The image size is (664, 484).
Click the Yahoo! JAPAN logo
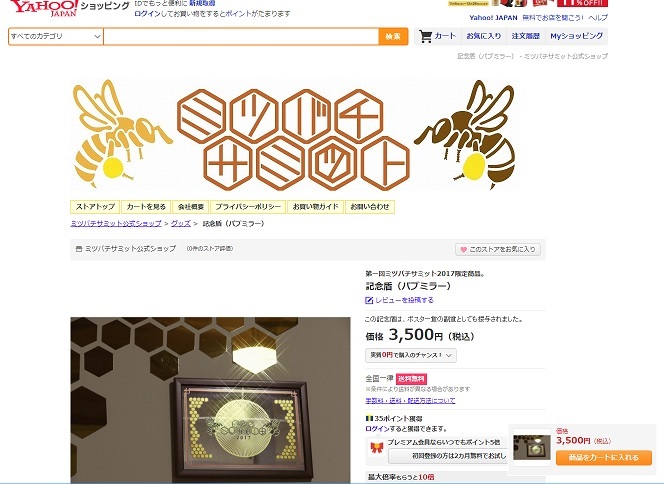pos(44,8)
